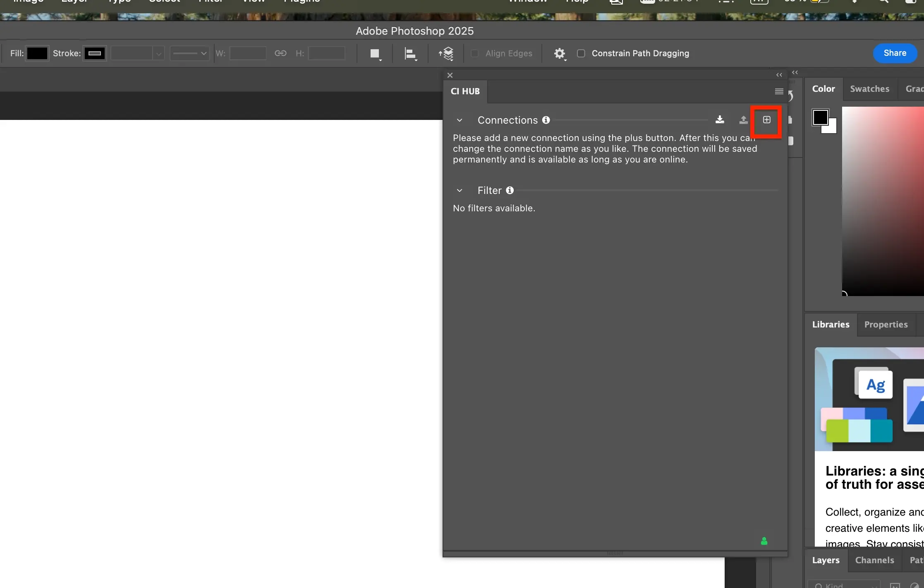This screenshot has height=588, width=924.
Task: Open the Stroke color swatch
Action: (95, 53)
